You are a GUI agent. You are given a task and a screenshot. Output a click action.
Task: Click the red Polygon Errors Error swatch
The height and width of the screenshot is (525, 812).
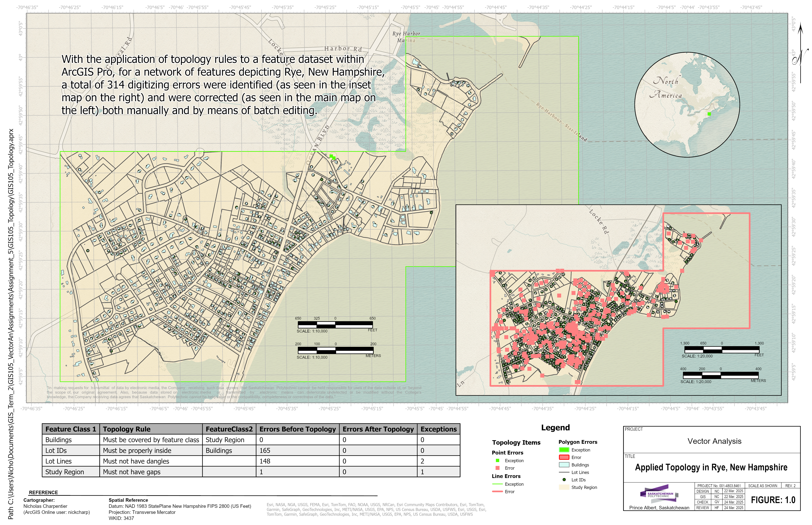click(x=564, y=458)
